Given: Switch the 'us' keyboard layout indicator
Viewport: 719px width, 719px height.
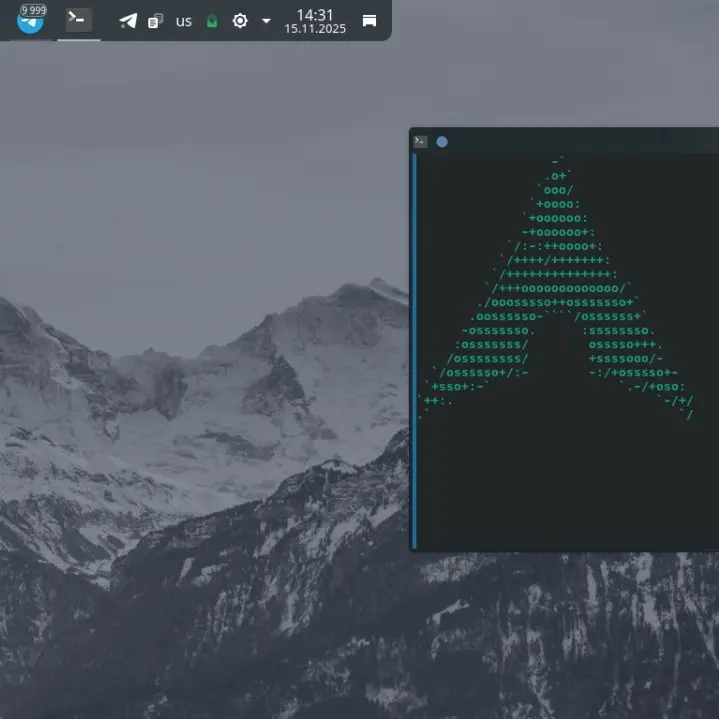Looking at the screenshot, I should tap(183, 21).
